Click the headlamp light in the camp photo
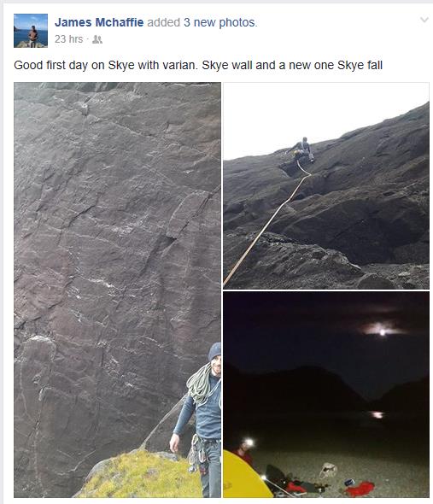433x504 pixels. [x=249, y=443]
